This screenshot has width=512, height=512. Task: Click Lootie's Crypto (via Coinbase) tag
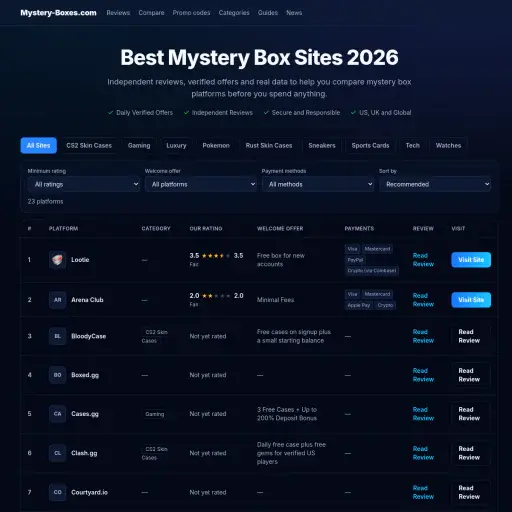(x=372, y=270)
